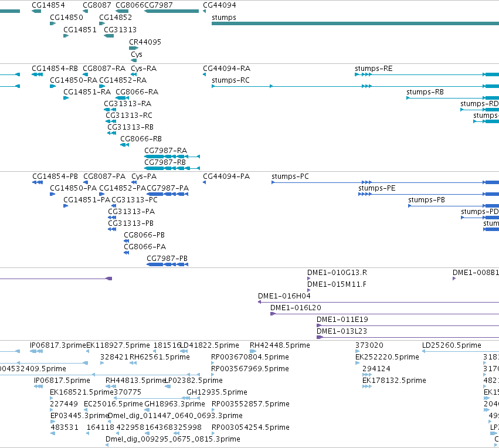
Task: Select the CG31313 gene label
Action: [x=120, y=29]
